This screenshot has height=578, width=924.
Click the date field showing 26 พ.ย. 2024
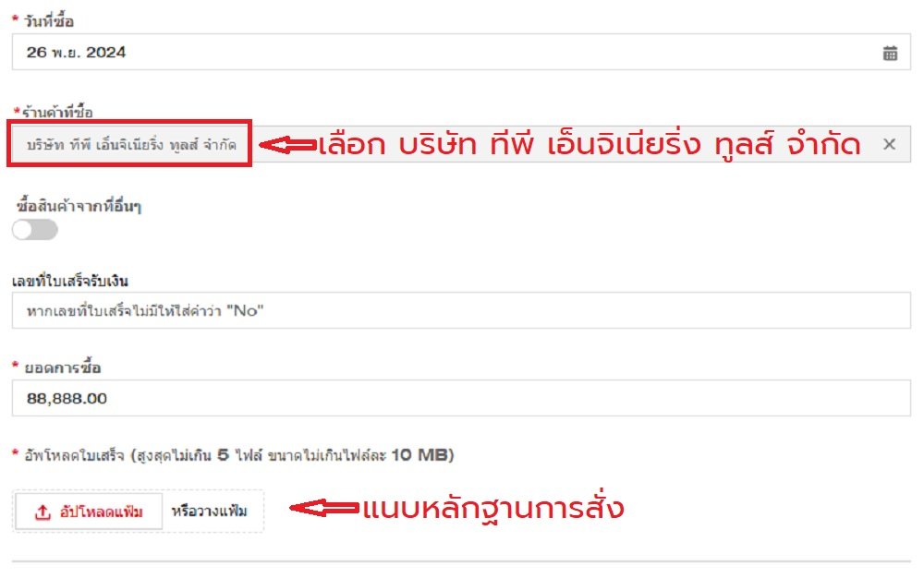pyautogui.click(x=444, y=53)
